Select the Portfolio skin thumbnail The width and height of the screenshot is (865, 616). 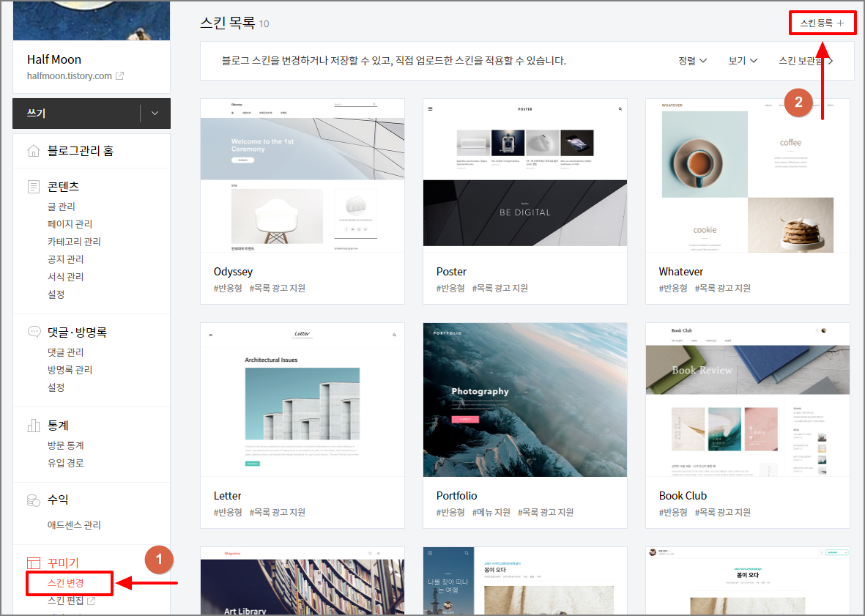[x=525, y=400]
